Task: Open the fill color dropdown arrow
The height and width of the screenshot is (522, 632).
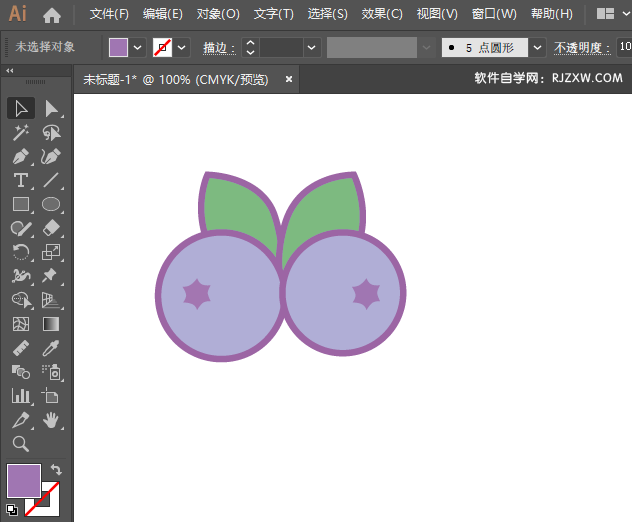Action: tap(137, 47)
